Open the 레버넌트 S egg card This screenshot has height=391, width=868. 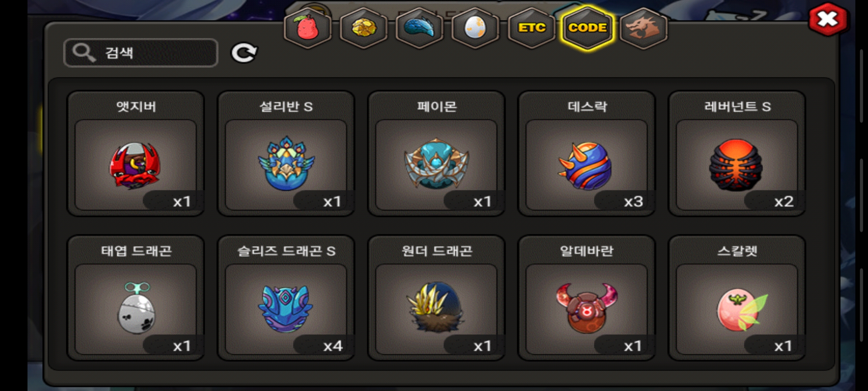(x=737, y=154)
